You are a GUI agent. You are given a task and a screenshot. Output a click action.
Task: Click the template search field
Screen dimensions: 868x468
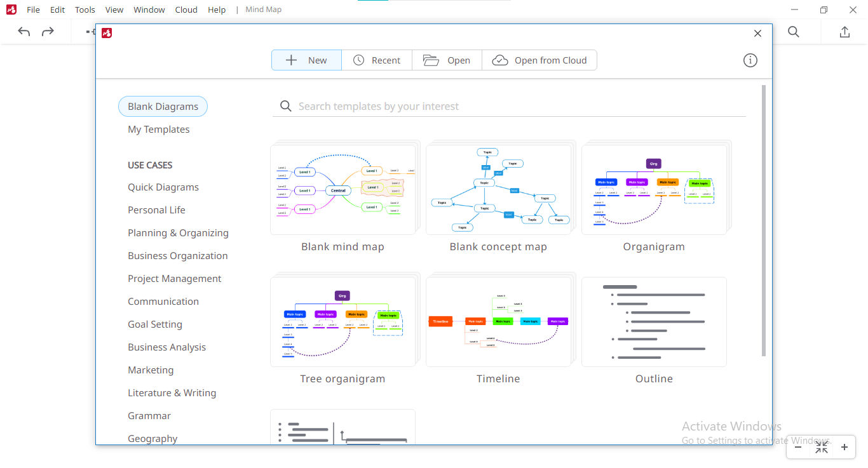coord(509,107)
